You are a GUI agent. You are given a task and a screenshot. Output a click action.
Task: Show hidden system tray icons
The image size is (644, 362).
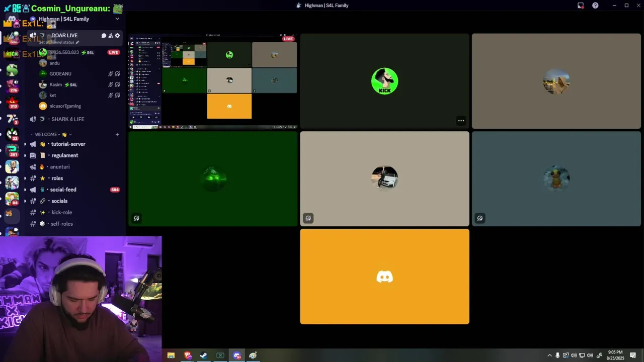click(549, 355)
